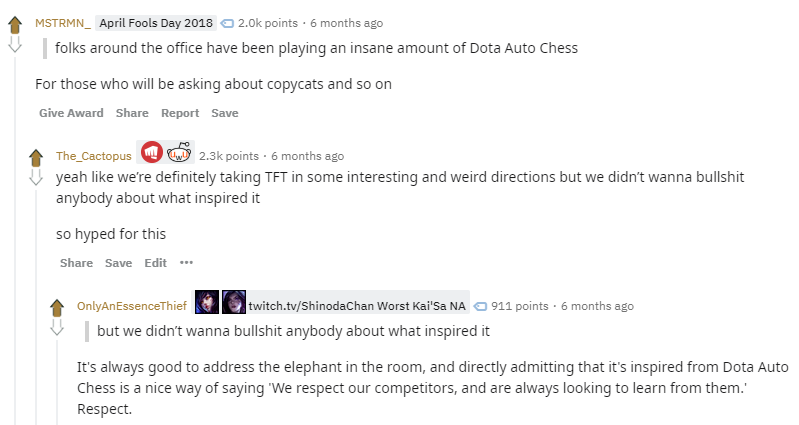Upvote The_Cactopus comment
Image resolution: width=799 pixels, height=425 pixels.
coord(36,158)
